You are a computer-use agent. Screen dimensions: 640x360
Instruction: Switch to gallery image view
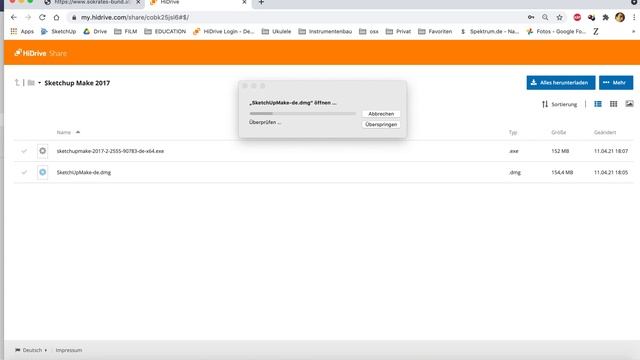(x=629, y=104)
